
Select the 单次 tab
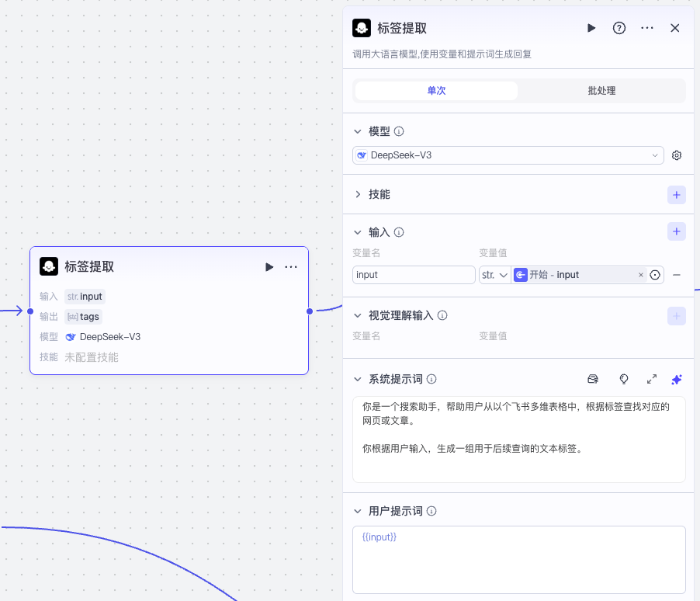[x=435, y=90]
